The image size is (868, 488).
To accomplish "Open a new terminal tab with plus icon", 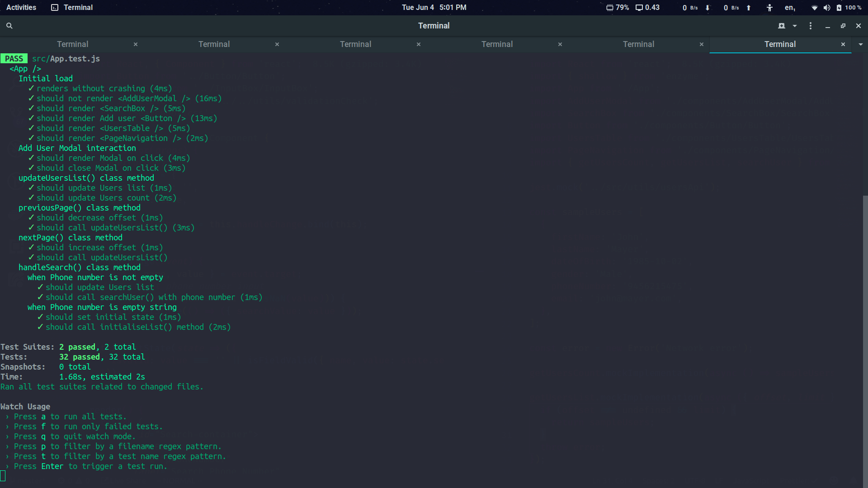I will coord(781,26).
